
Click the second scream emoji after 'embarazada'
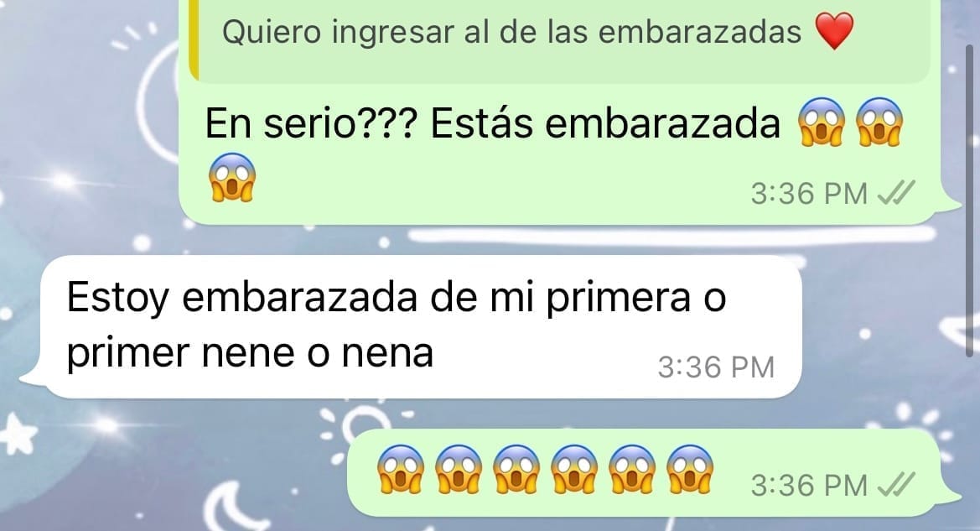879,122
